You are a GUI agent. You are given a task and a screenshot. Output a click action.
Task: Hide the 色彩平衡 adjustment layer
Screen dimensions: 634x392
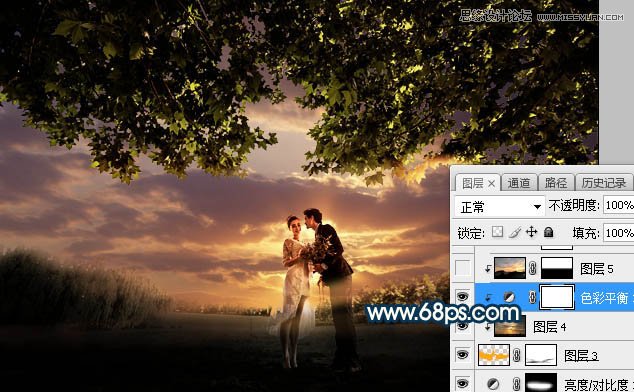[463, 297]
